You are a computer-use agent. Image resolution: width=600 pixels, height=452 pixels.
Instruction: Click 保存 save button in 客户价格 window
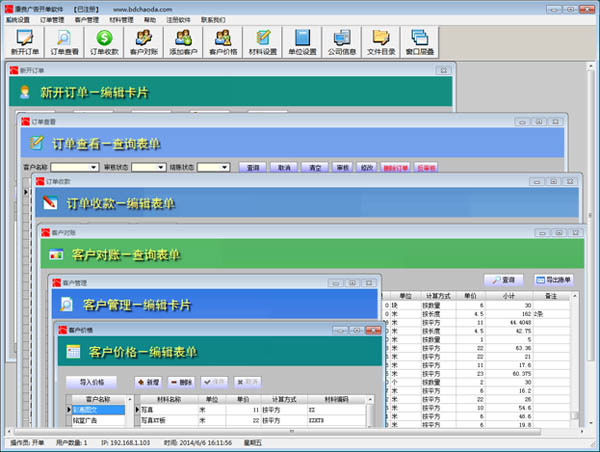[214, 382]
